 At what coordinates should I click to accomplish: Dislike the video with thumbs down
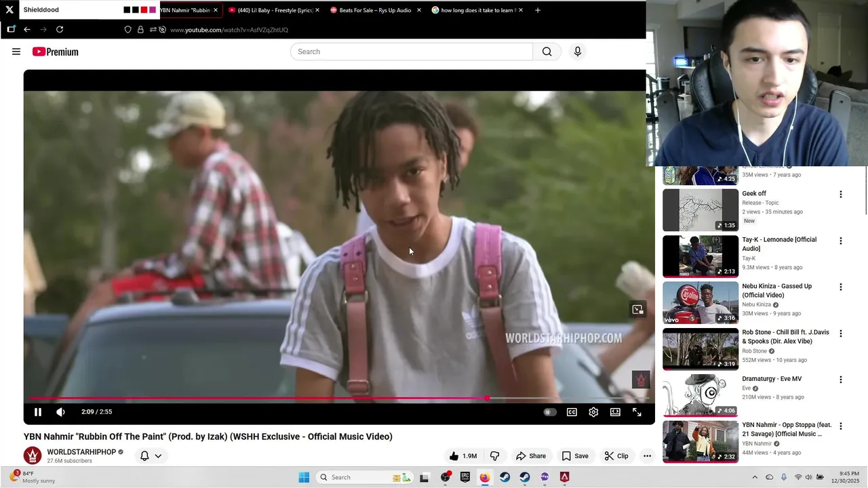pos(494,456)
